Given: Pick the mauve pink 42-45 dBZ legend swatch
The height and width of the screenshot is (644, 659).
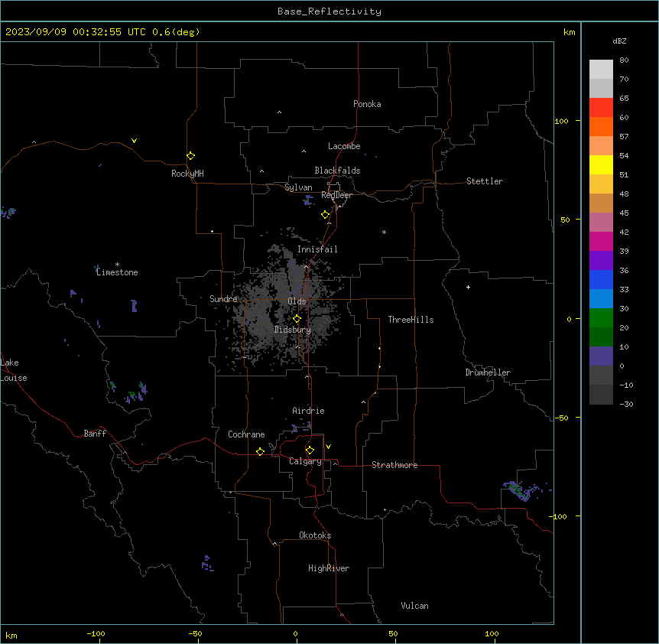Looking at the screenshot, I should 601,223.
